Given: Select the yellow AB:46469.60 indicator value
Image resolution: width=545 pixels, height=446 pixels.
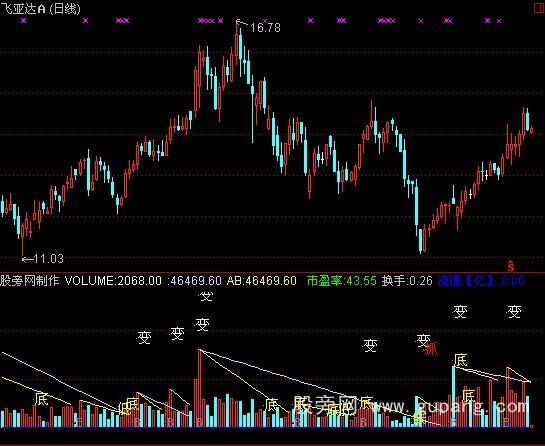Looking at the screenshot, I should click(261, 281).
